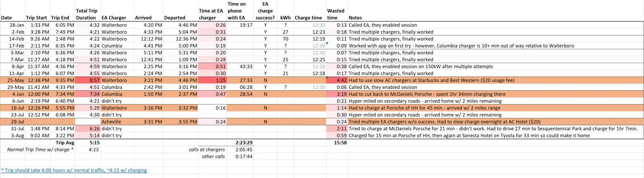Select the 'Total Trip Duration' header cell
The image size is (644, 178).
87,14
